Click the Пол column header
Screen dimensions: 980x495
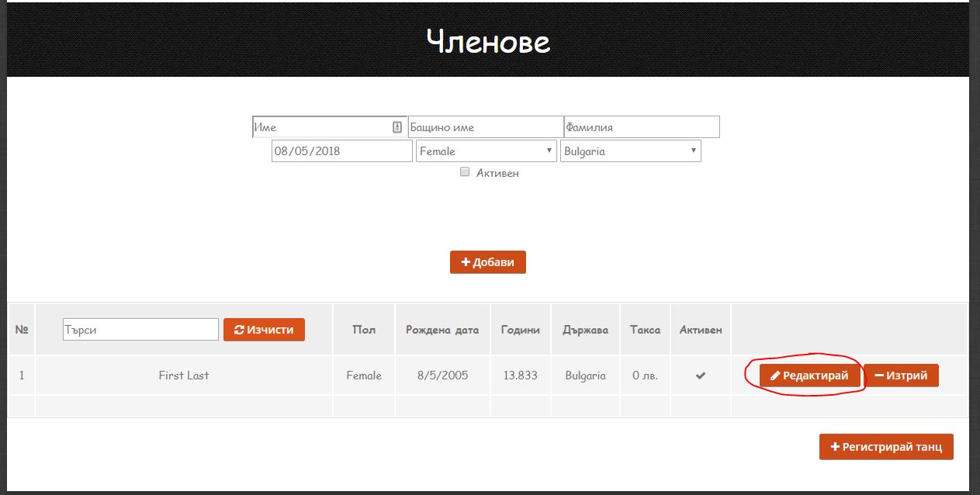[364, 330]
